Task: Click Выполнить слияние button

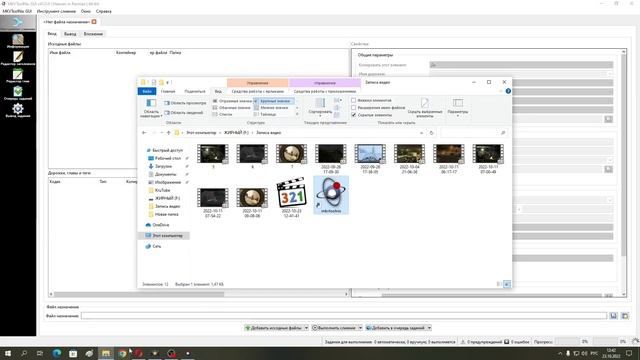Action: tap(334, 328)
